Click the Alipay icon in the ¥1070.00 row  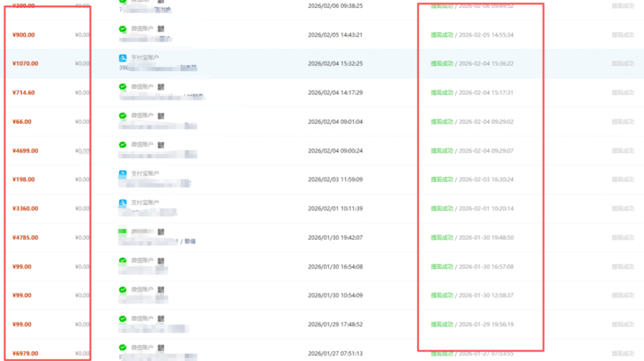coord(123,58)
